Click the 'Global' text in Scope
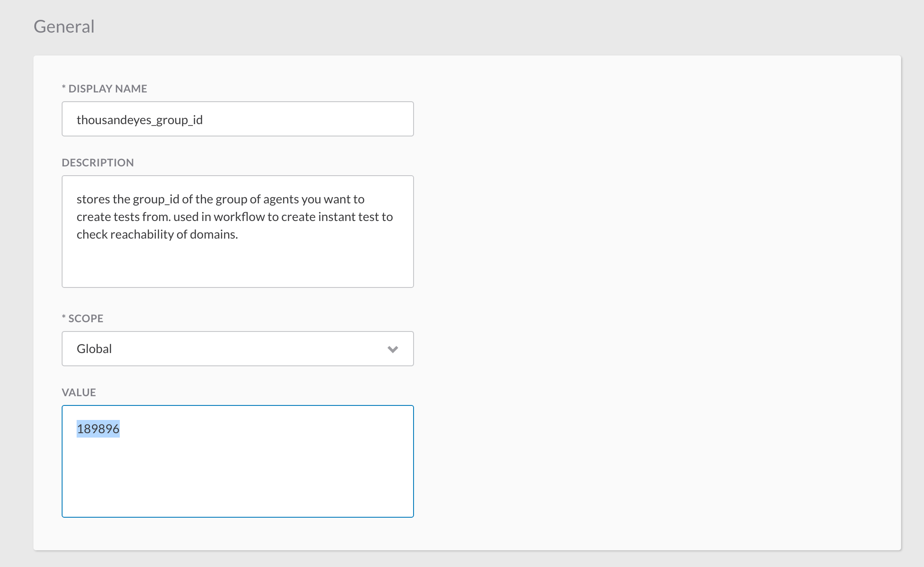The width and height of the screenshot is (924, 567). pos(94,349)
